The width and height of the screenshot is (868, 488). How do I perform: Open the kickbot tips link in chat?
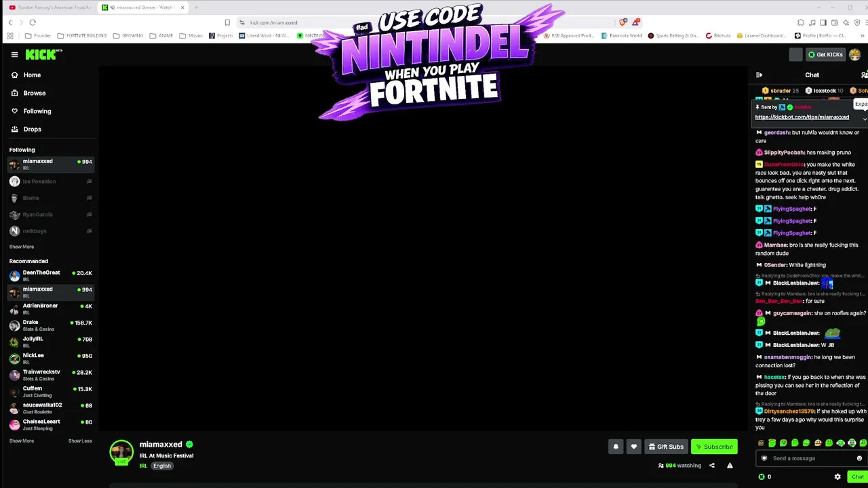point(802,117)
